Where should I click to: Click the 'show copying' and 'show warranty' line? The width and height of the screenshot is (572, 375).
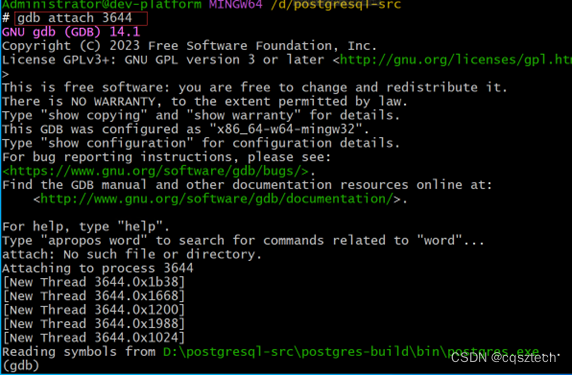pyautogui.click(x=201, y=115)
